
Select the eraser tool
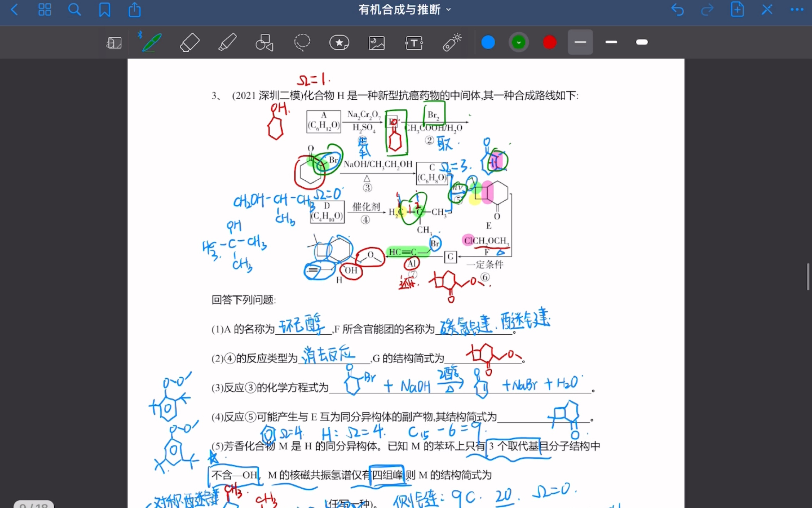click(x=189, y=42)
